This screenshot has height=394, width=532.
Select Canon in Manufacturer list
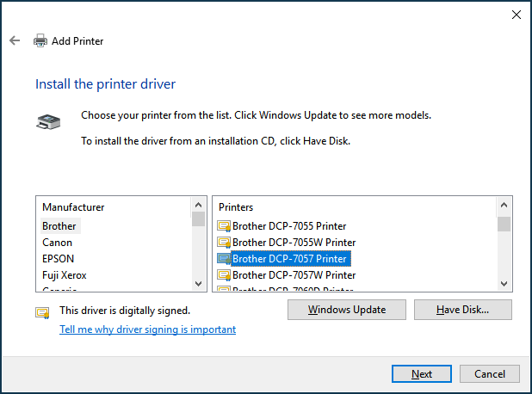coord(57,243)
